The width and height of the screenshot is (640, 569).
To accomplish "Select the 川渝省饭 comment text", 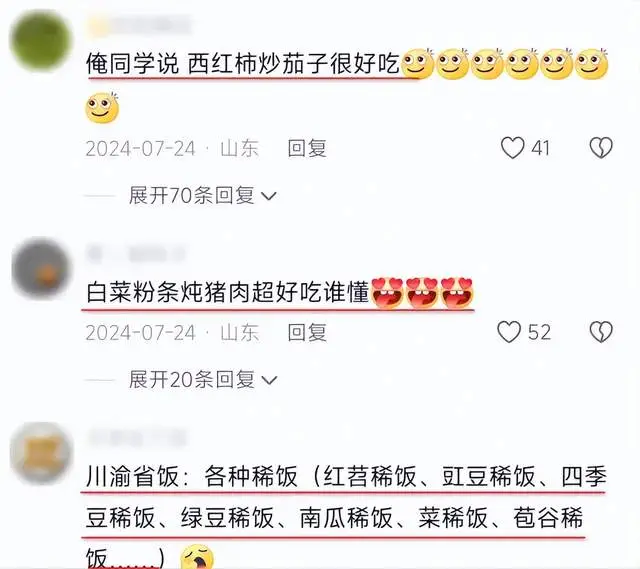I will click(346, 517).
